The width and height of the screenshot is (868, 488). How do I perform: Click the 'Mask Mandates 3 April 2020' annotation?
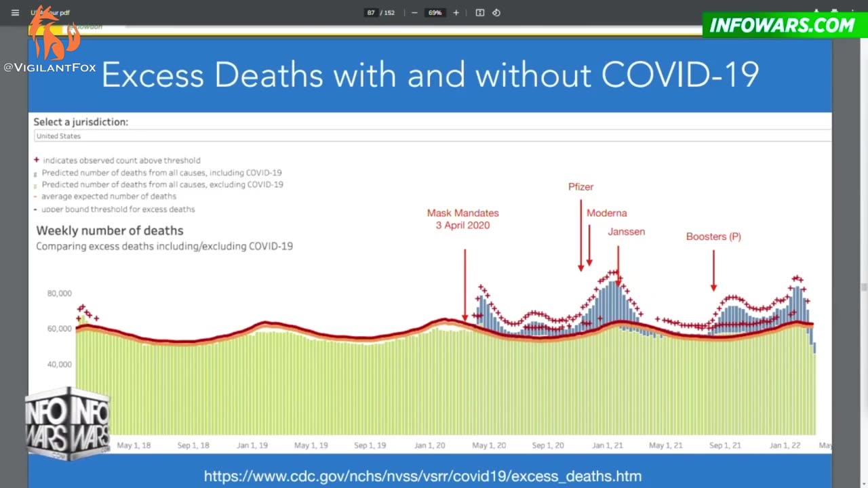coord(462,219)
